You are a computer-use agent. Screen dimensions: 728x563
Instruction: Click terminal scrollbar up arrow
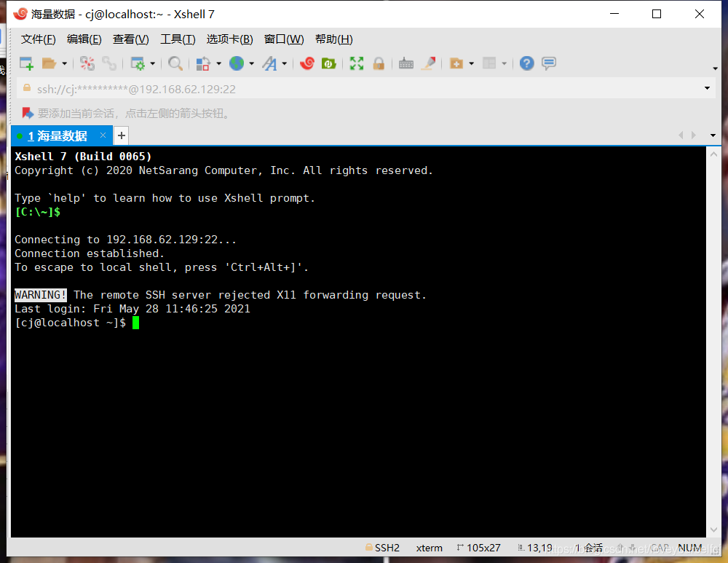click(x=713, y=154)
